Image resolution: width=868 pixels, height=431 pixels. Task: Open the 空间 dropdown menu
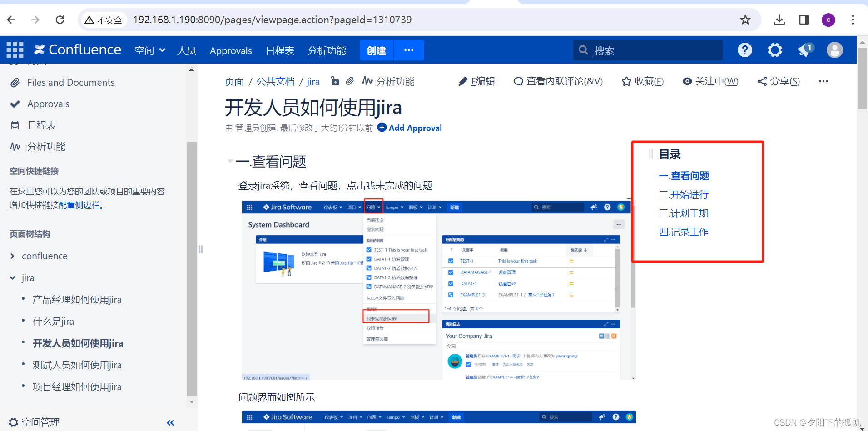[150, 50]
